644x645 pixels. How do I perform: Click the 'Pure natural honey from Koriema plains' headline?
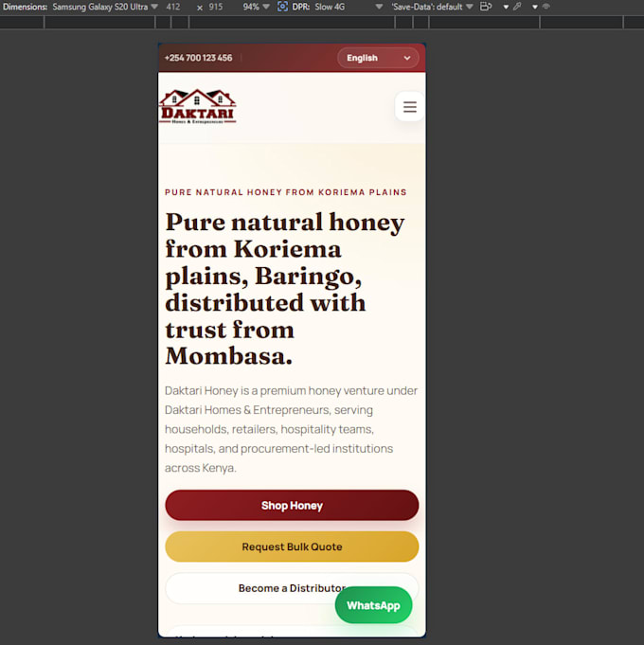[x=285, y=289]
